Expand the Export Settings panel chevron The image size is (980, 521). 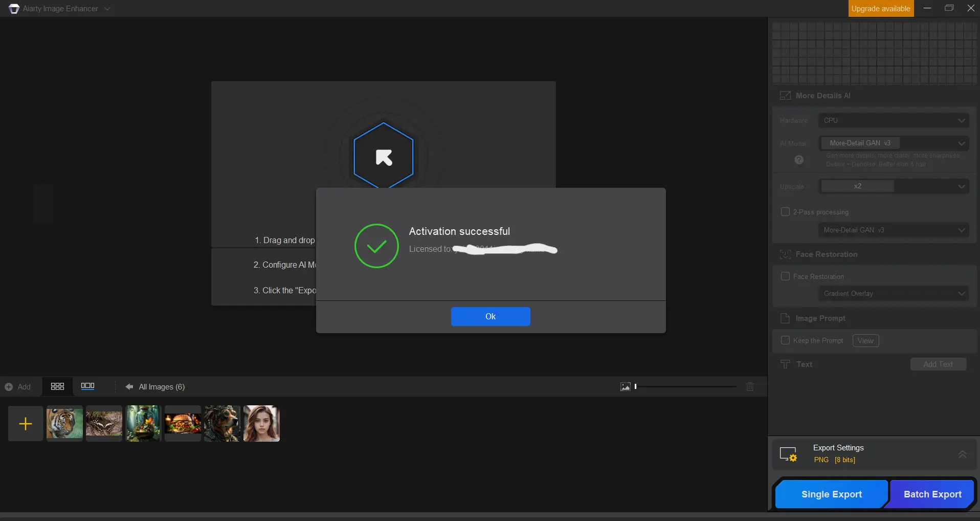click(x=962, y=454)
